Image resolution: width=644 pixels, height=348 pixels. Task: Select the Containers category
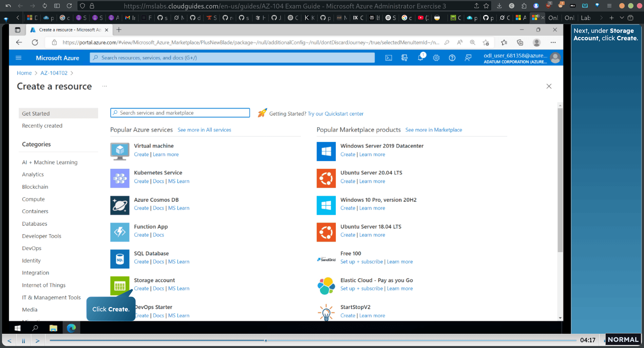click(x=35, y=211)
